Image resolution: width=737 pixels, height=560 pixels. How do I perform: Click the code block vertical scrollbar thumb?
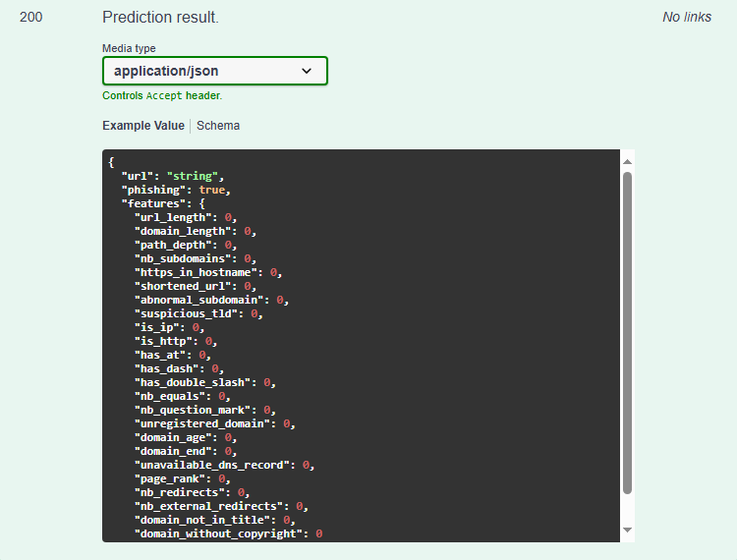click(627, 332)
